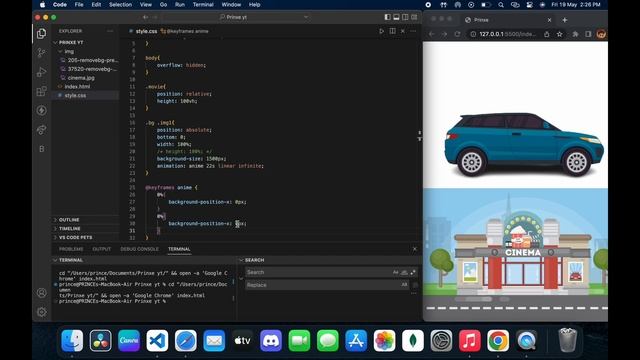The height and width of the screenshot is (360, 640).
Task: Click Chrome back navigation arrow
Action: point(431,34)
